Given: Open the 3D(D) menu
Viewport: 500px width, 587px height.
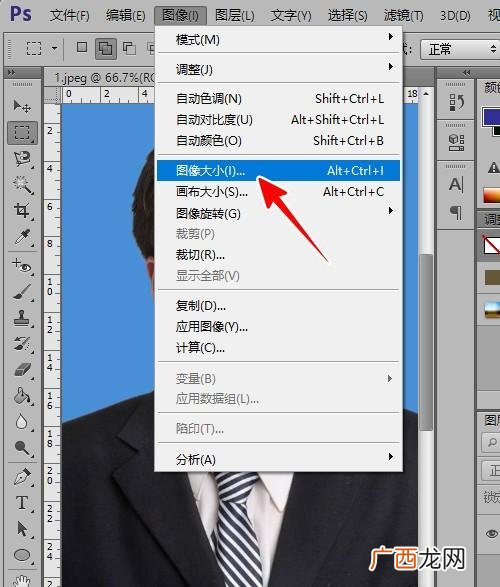Looking at the screenshot, I should (x=455, y=15).
